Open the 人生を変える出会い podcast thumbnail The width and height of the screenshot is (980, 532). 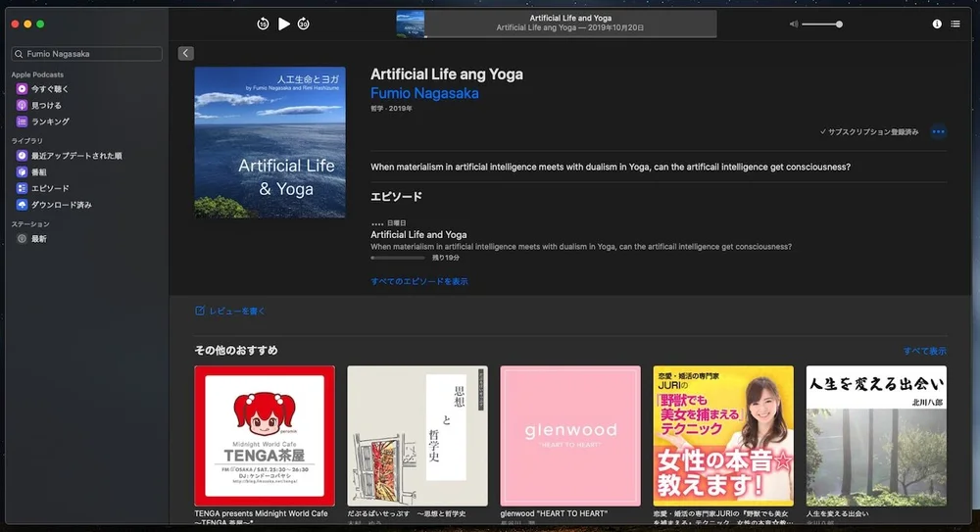[876, 436]
